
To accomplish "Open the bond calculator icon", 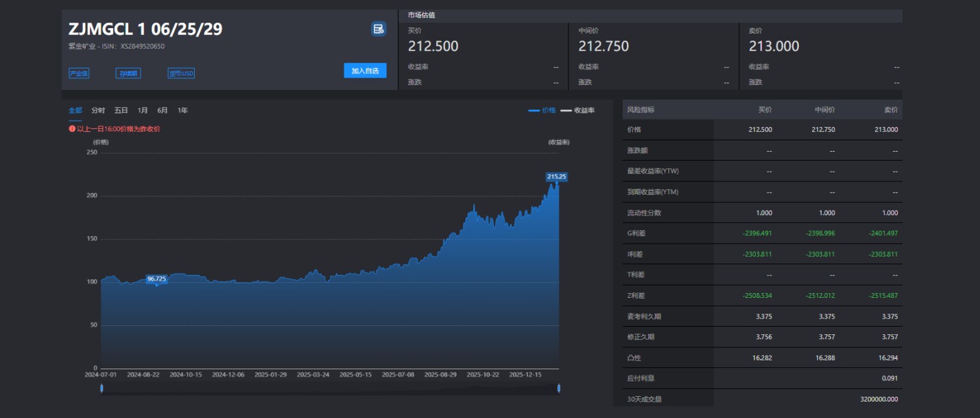I will click(x=378, y=29).
